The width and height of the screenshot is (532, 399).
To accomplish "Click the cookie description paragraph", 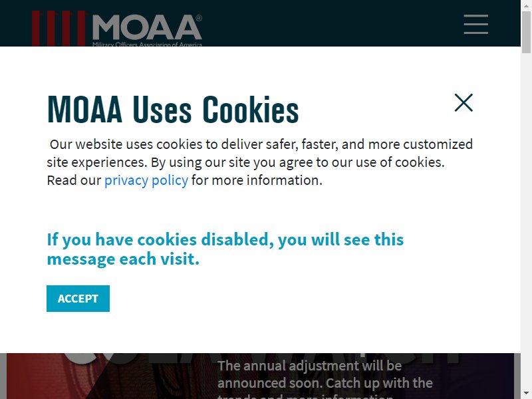I will click(x=259, y=162).
